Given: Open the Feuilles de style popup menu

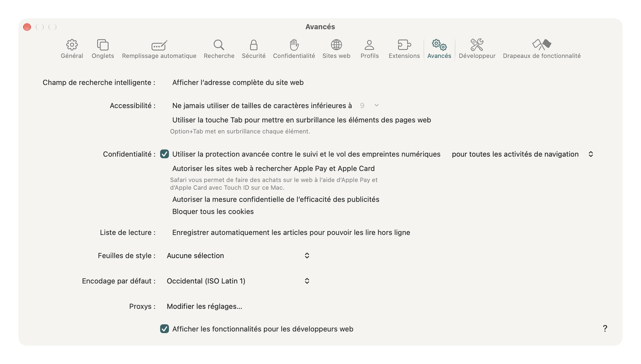Looking at the screenshot, I should (238, 256).
